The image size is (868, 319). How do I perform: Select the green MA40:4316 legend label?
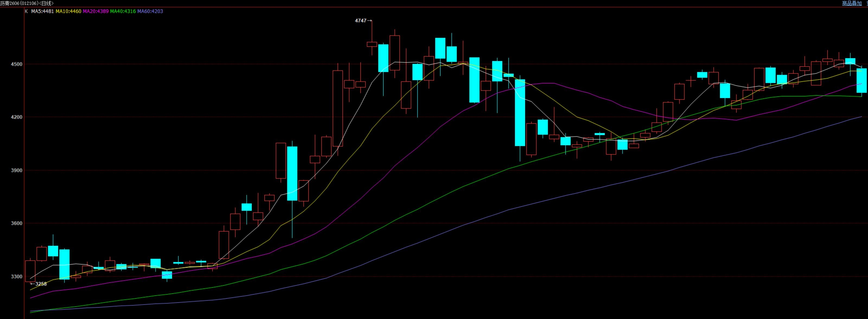[123, 11]
